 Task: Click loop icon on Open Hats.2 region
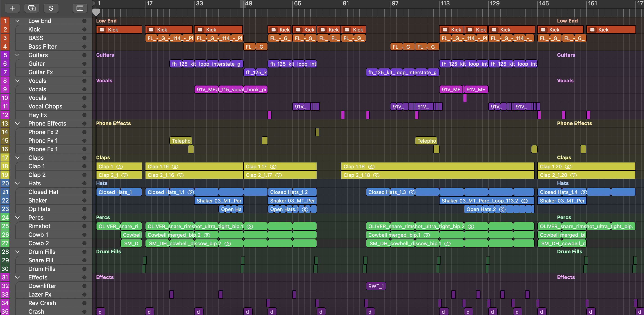[502, 209]
